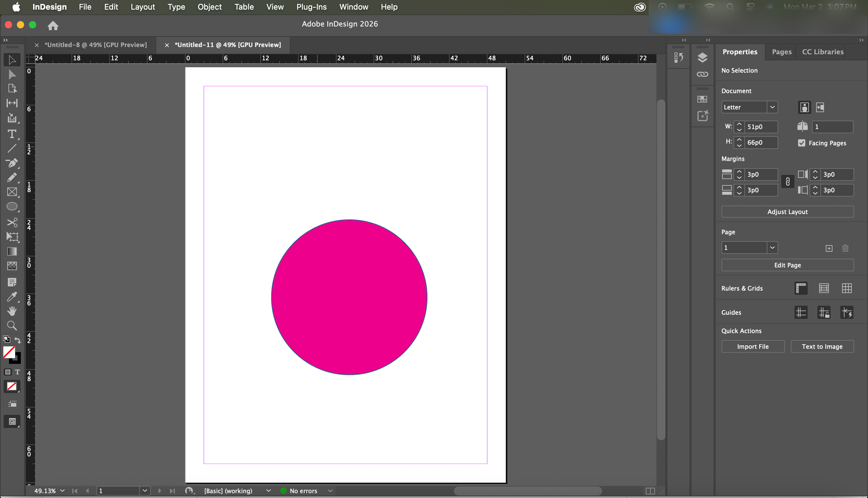Open the [Basic] (working) preflight profile dropdown
Screen dimensions: 868x498
(x=268, y=490)
